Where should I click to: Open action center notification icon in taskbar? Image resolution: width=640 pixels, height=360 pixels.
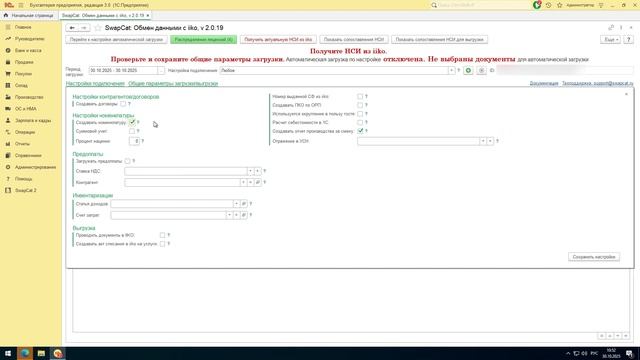tap(629, 353)
